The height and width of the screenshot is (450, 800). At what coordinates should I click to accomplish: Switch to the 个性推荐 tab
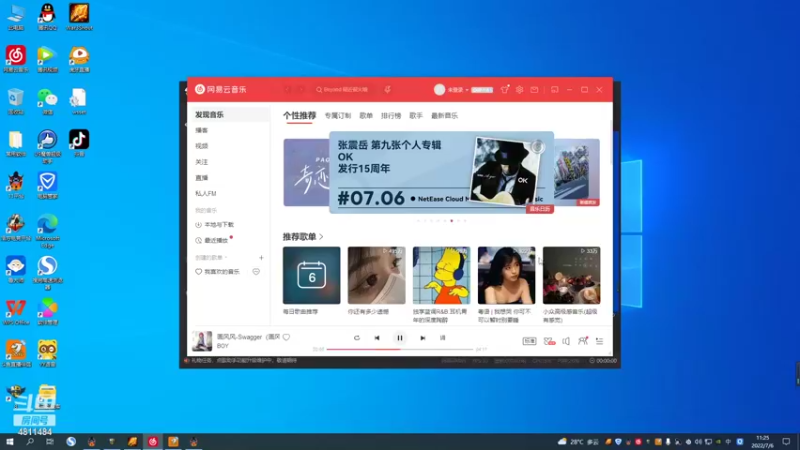coord(299,116)
